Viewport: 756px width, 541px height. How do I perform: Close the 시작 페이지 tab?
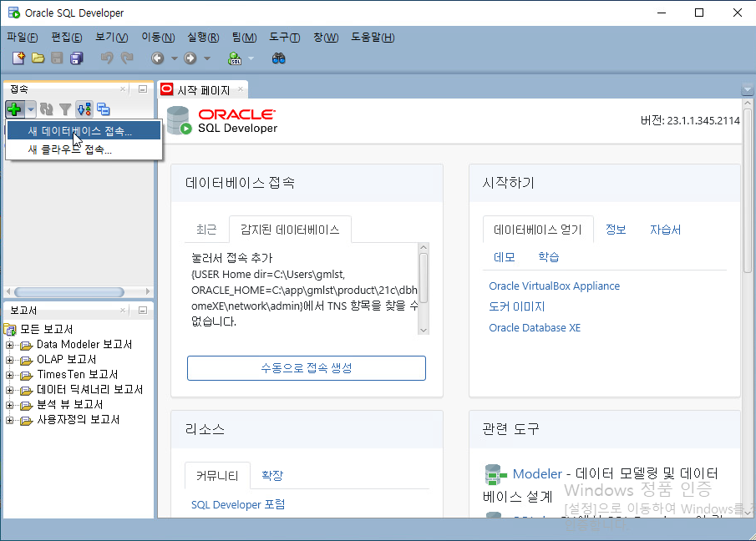[x=241, y=89]
